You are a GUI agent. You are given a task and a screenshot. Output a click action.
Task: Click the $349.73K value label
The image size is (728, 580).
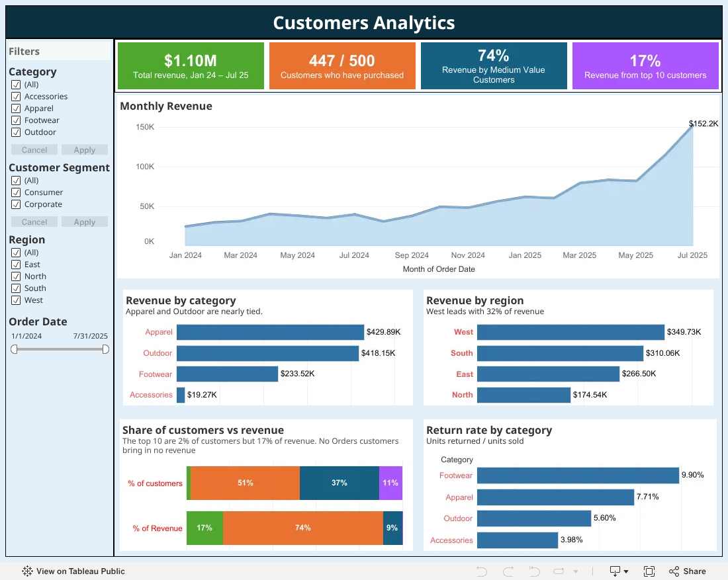pyautogui.click(x=684, y=332)
